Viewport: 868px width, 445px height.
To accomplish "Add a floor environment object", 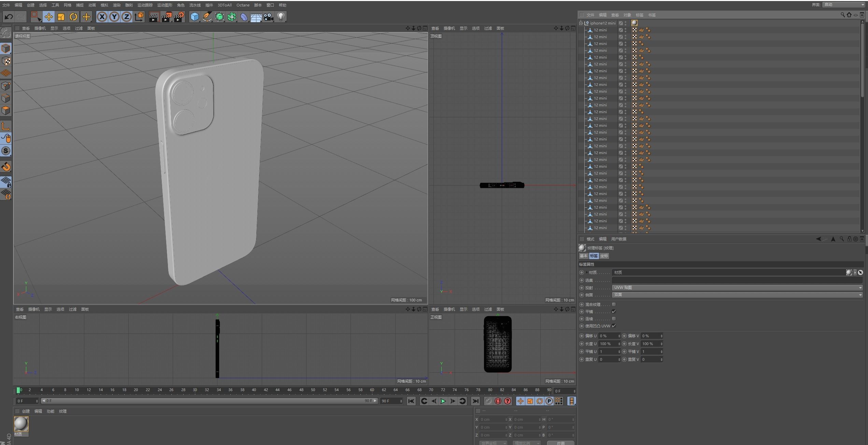I will [x=256, y=17].
